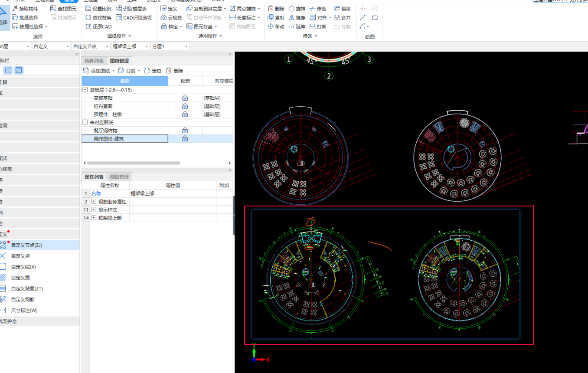
Task: Click 复制到其它层 copy to other layers
Action: [x=204, y=9]
